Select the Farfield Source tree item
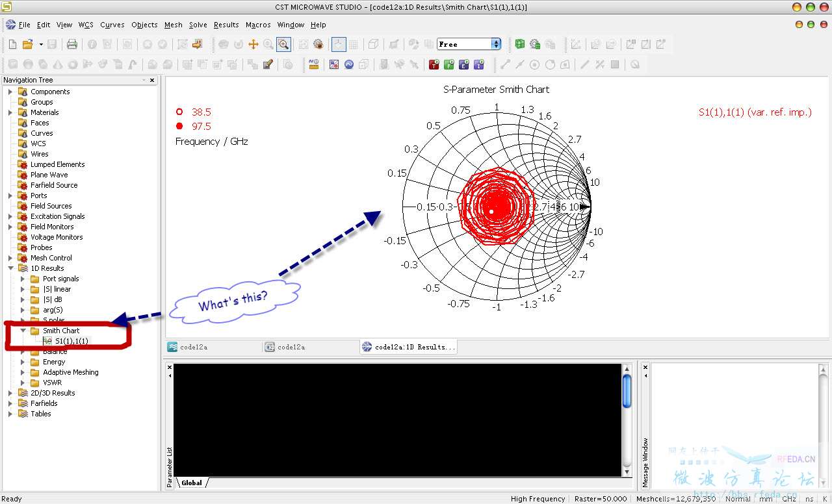 point(54,185)
